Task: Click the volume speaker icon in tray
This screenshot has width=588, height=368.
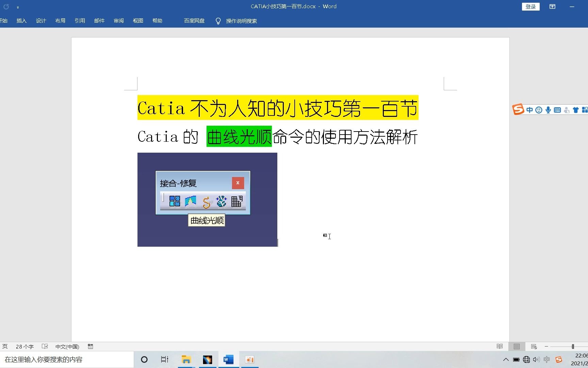Action: 536,359
